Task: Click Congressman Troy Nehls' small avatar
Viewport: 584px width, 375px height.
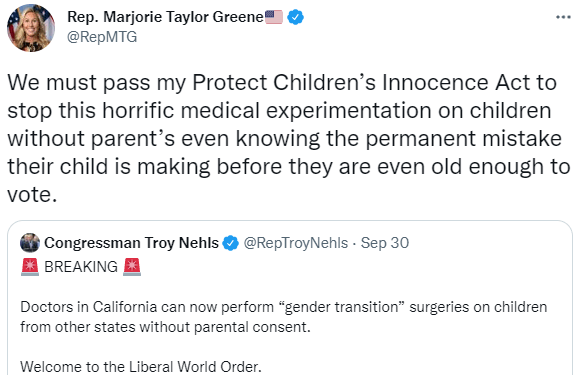Action: (x=30, y=243)
